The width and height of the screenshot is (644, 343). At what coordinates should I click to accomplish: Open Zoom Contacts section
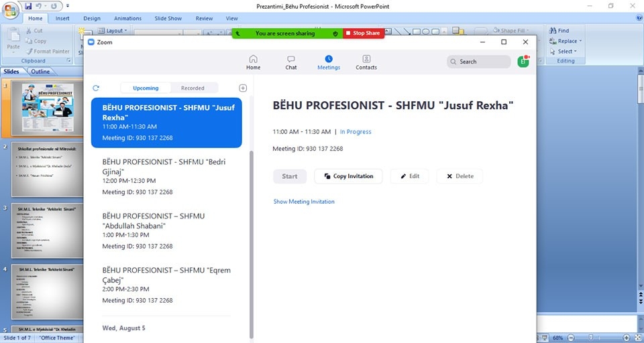point(366,62)
